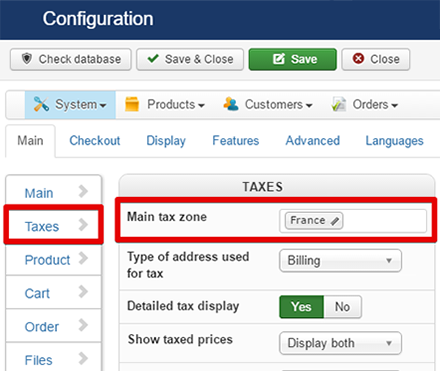The width and height of the screenshot is (440, 371).
Task: Click the 'Main tax zone' label
Action: [167, 217]
